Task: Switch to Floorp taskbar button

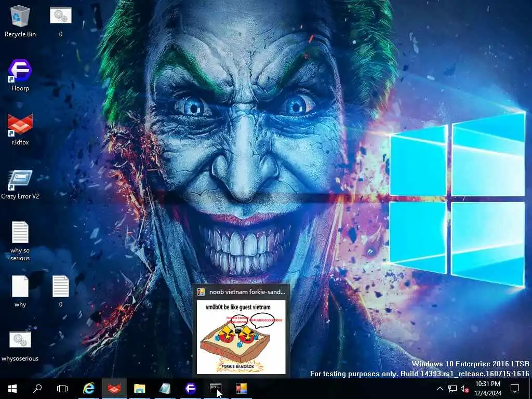Action: click(x=190, y=389)
